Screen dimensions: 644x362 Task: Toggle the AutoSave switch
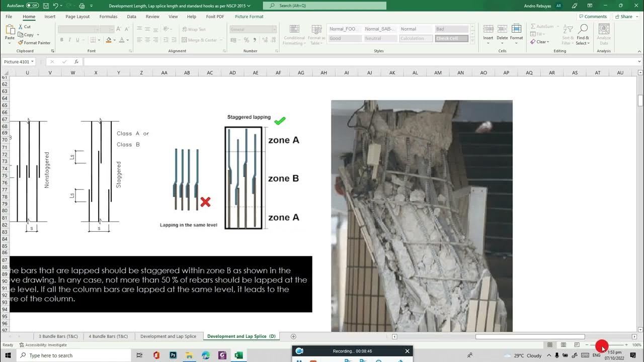32,6
